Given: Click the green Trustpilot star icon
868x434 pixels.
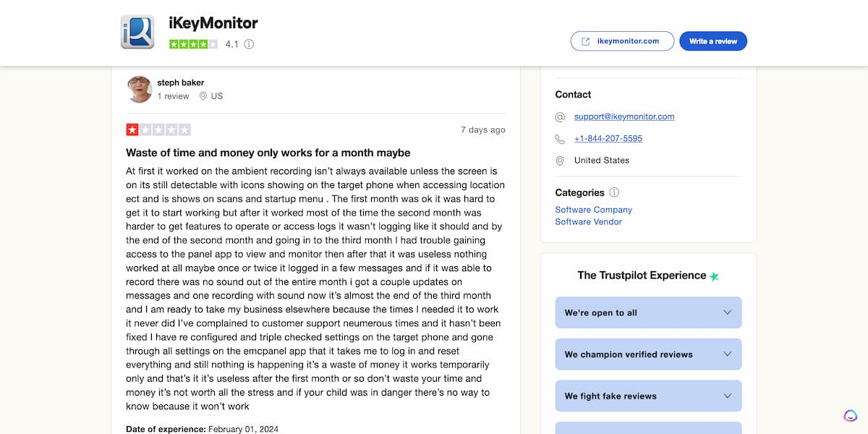Looking at the screenshot, I should (x=714, y=276).
